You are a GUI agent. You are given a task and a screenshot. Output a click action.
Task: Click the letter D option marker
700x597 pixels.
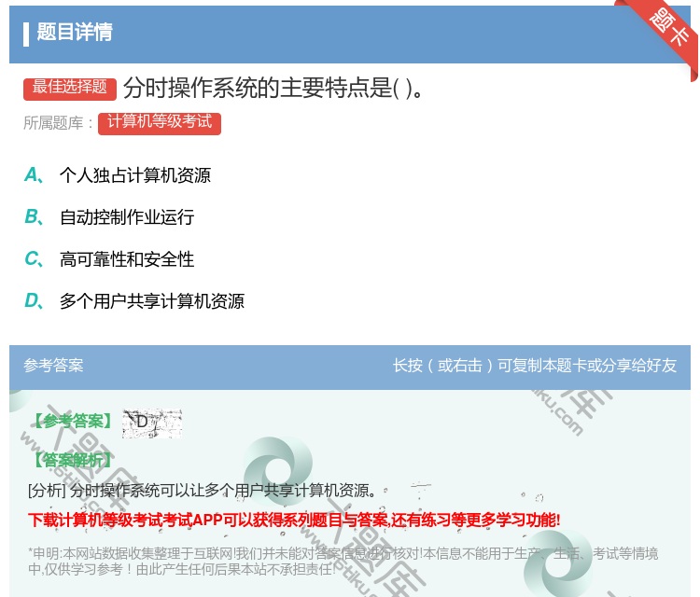(34, 301)
